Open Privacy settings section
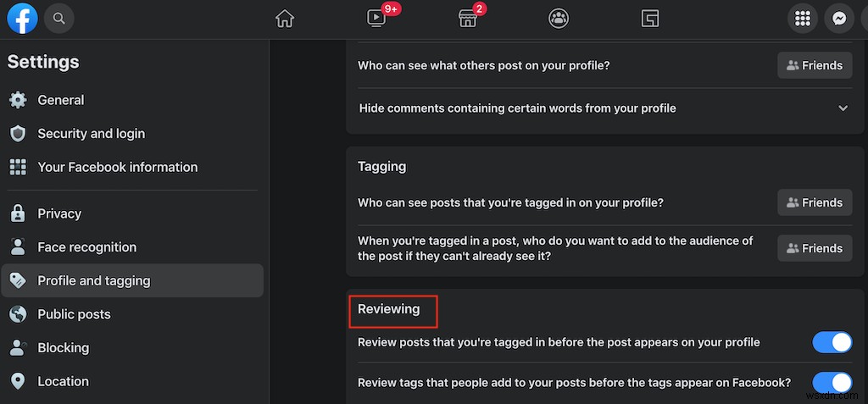The image size is (868, 404). coord(132,213)
